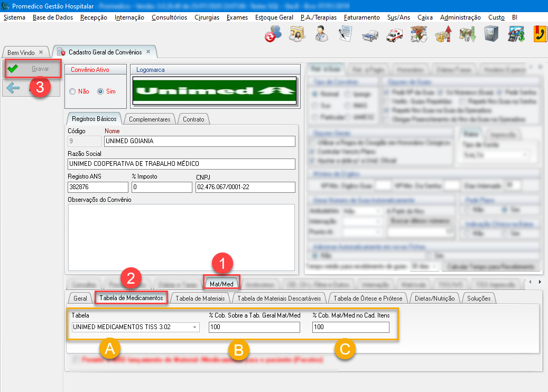Image resolution: width=548 pixels, height=392 pixels.
Task: Open the patient records folder icon
Action: tap(298, 34)
